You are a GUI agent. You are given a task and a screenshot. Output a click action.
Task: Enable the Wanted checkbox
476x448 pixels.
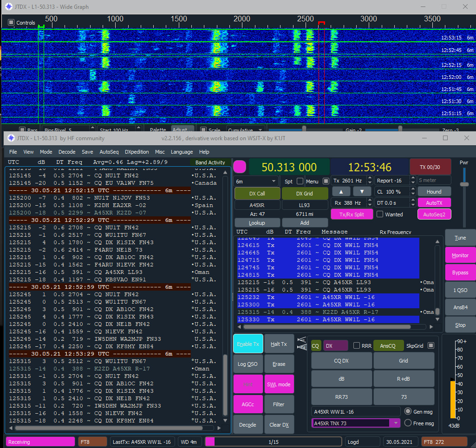click(380, 214)
